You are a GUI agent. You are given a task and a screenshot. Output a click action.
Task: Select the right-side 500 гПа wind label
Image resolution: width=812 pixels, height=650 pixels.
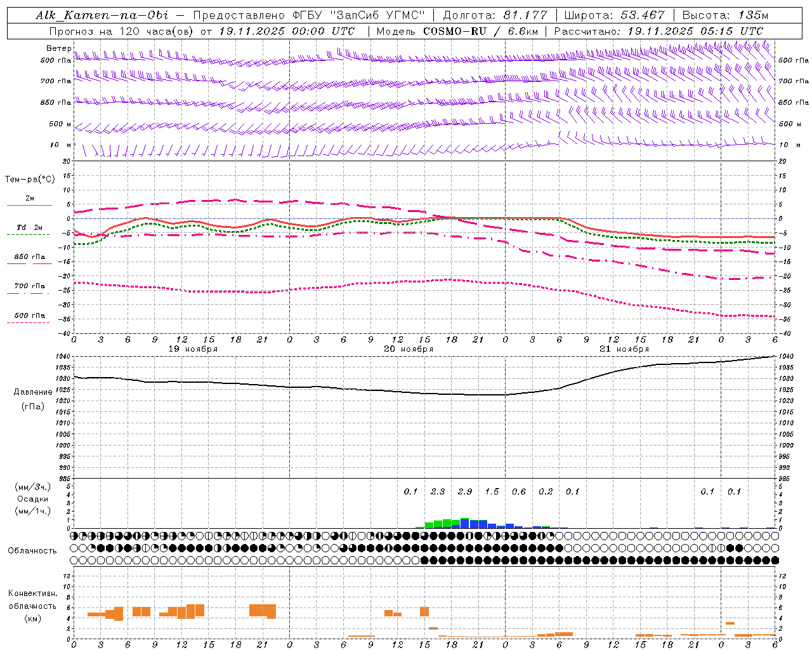point(794,60)
